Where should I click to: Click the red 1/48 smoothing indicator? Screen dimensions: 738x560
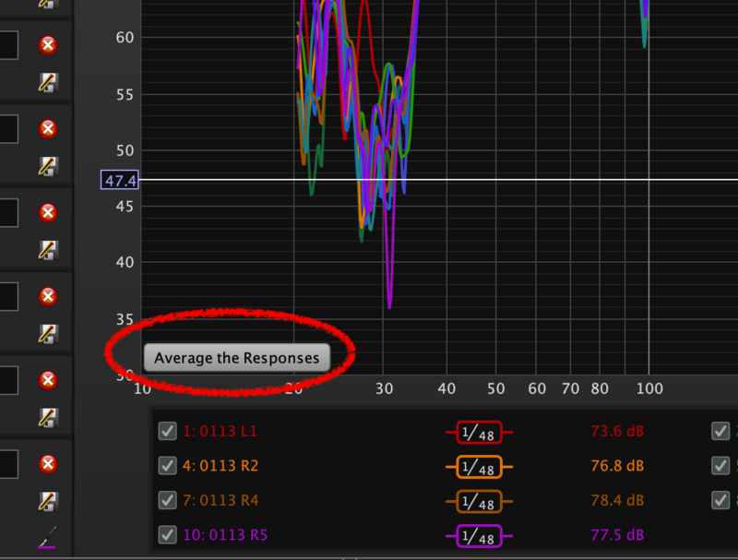pos(479,432)
